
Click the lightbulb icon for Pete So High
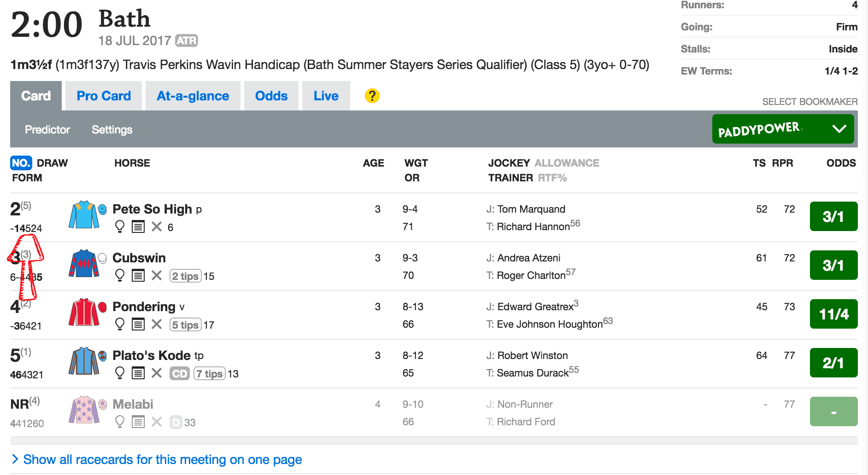coord(120,226)
